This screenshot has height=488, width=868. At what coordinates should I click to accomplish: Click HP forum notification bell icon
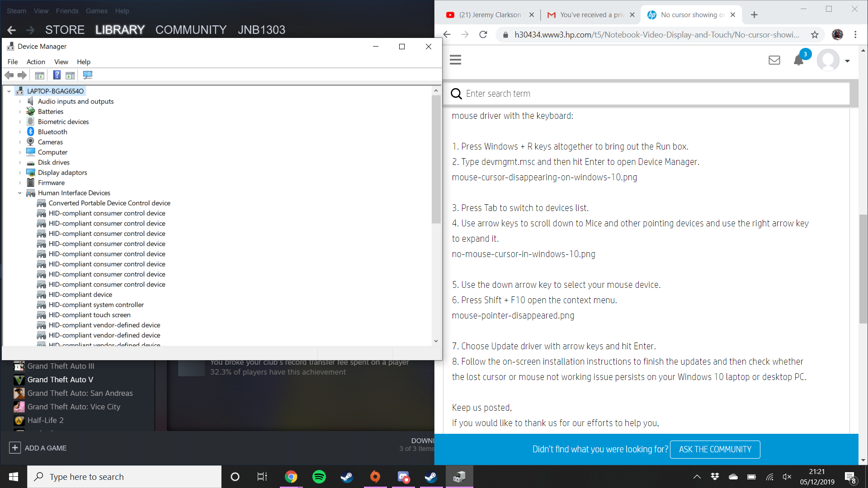coord(798,60)
